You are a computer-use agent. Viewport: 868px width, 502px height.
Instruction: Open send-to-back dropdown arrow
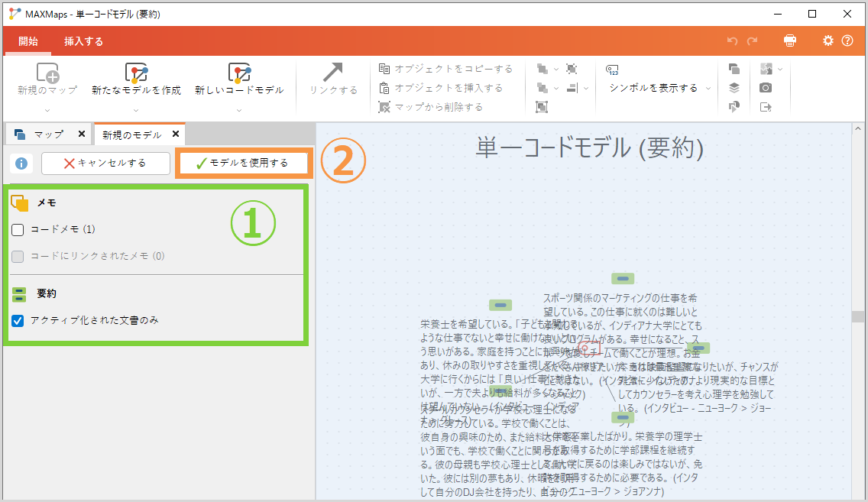click(556, 89)
